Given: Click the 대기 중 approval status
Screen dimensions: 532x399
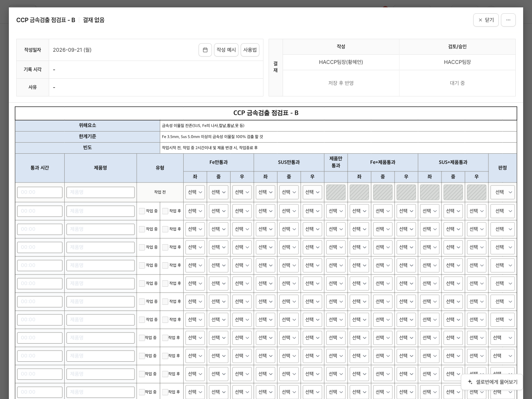Looking at the screenshot, I should pos(457,83).
